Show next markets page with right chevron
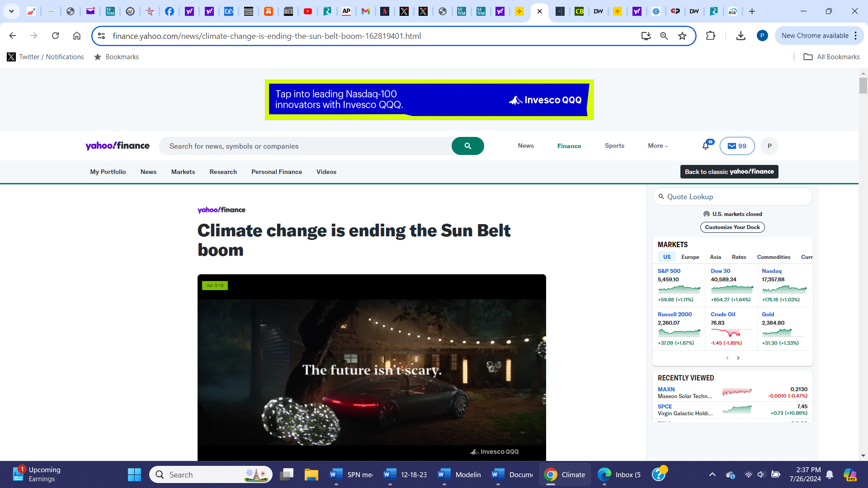Viewport: 868px width, 488px height. 738,358
